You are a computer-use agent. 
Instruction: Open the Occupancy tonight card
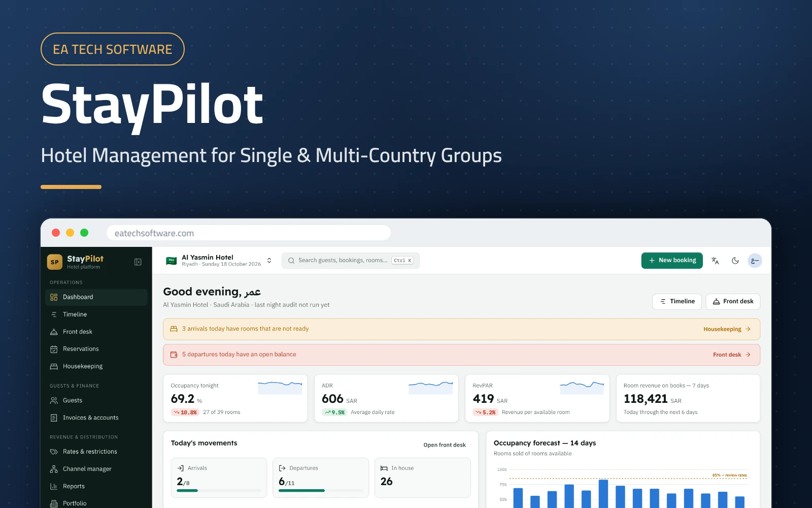pyautogui.click(x=235, y=398)
